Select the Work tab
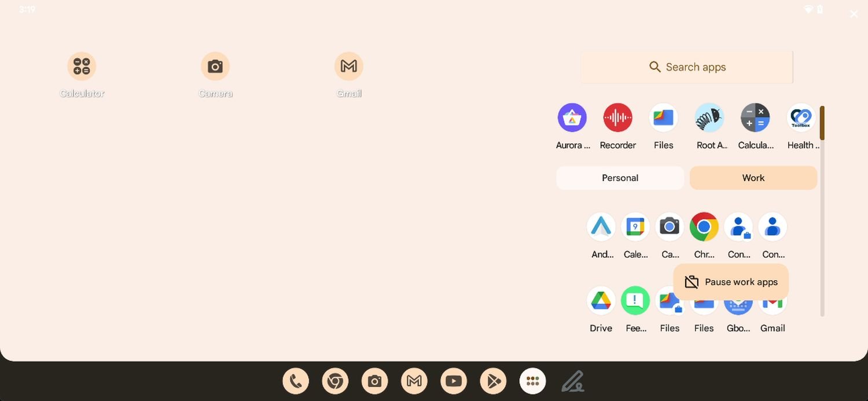The height and width of the screenshot is (401, 868). click(x=753, y=178)
